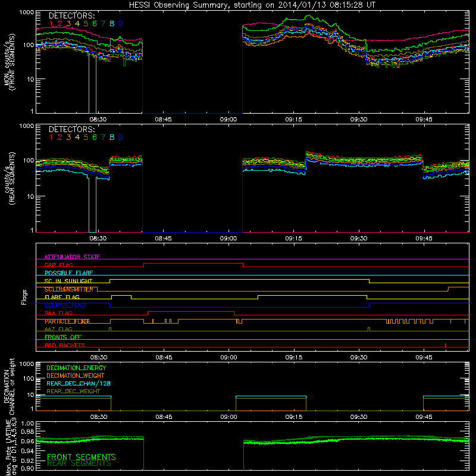Pick detector 4 in rear segments legend
This screenshot has width=476, height=476.
pos(77,137)
